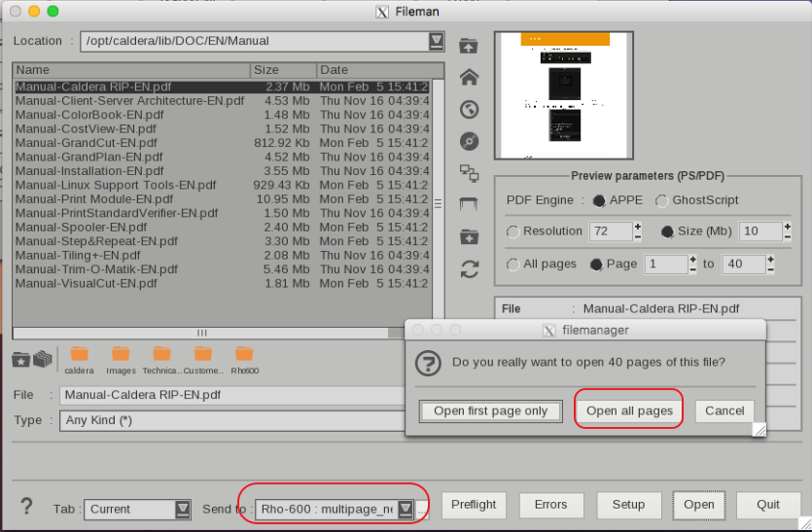This screenshot has height=532, width=812.
Task: Increase the start page stepper
Action: 693,259
